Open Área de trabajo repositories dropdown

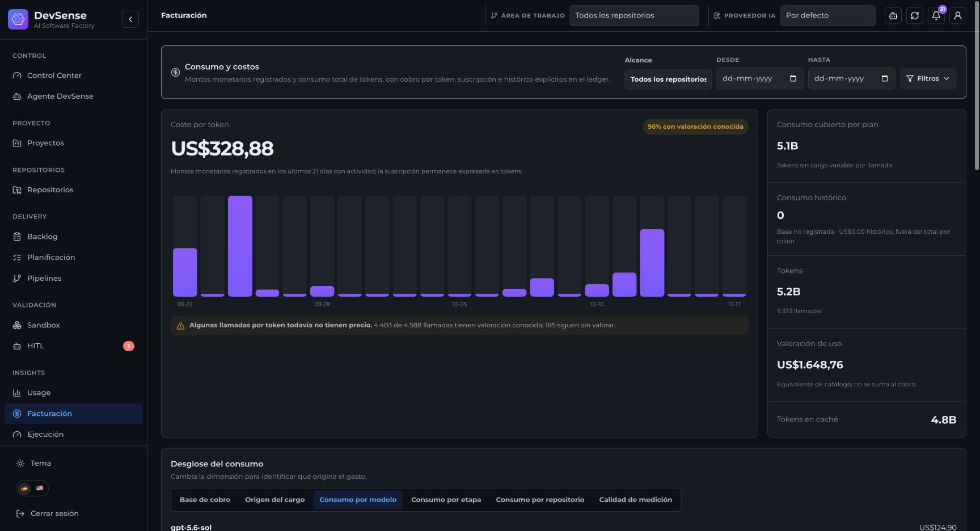[634, 16]
